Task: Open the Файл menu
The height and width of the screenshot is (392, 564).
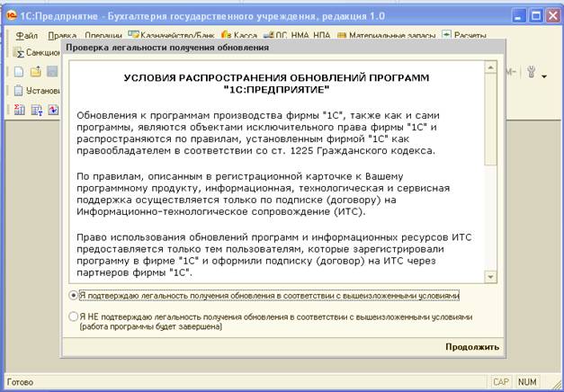Action: click(27, 36)
